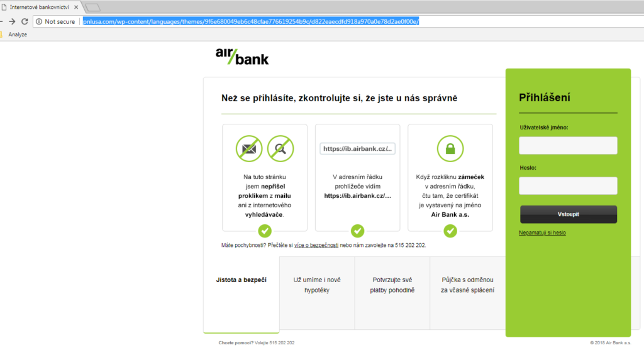Click 'Chcete pomoci? Volejte 515 202 202' footer
This screenshot has width=644, height=355.
coord(257,342)
